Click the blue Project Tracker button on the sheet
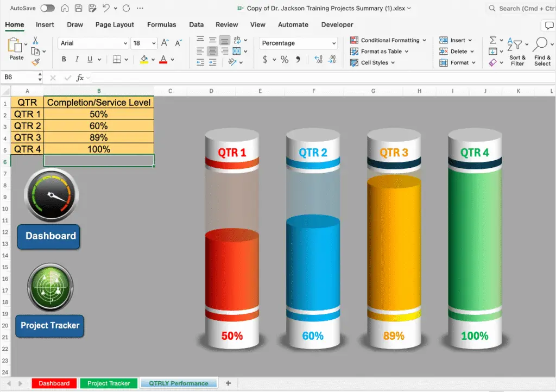The height and width of the screenshot is (392, 556). 49,326
